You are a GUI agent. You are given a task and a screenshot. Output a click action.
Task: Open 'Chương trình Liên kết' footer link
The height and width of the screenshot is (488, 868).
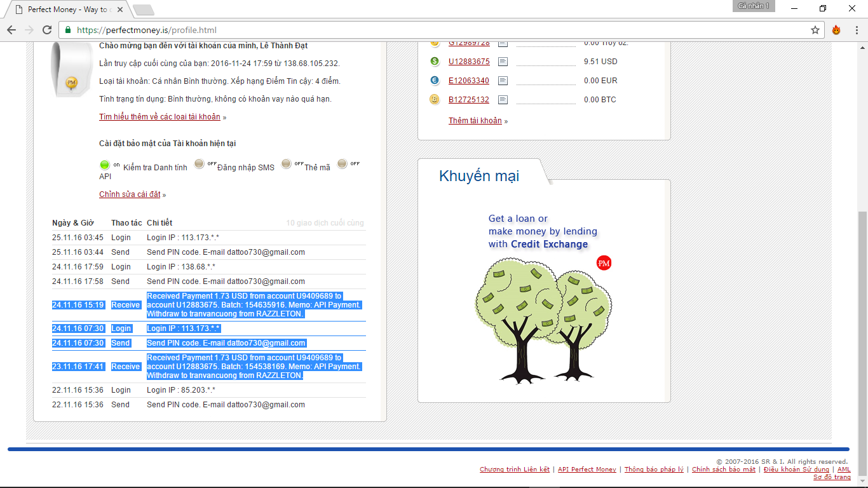[x=515, y=470]
